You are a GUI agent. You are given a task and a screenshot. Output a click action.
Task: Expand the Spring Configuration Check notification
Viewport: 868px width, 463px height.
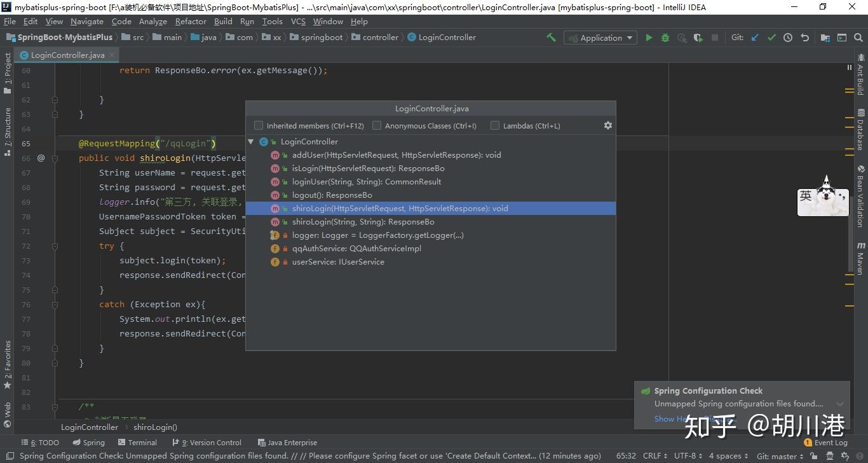point(840,404)
